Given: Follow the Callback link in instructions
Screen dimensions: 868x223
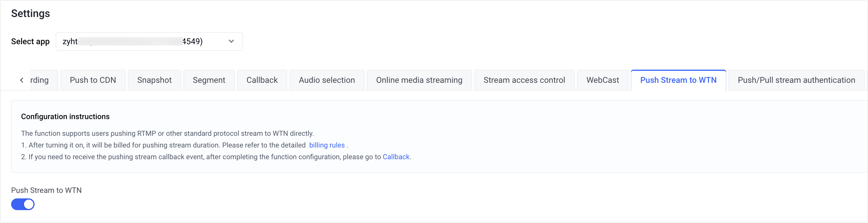Looking at the screenshot, I should [396, 157].
